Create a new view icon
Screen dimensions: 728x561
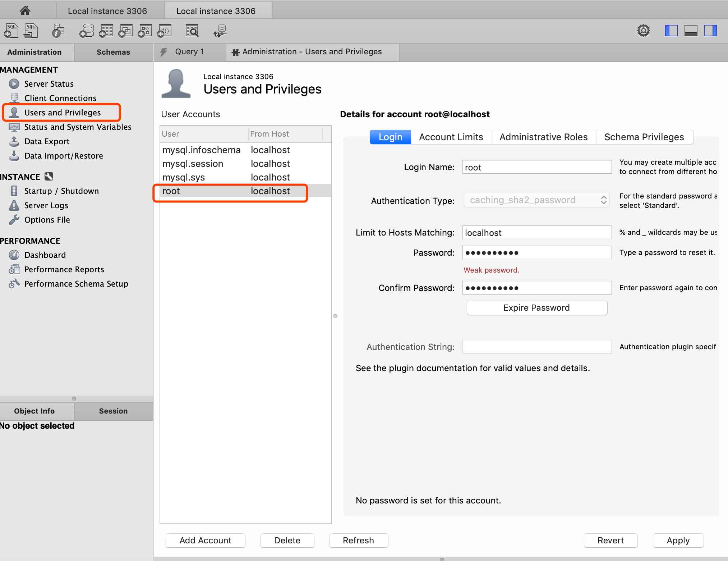coord(125,31)
